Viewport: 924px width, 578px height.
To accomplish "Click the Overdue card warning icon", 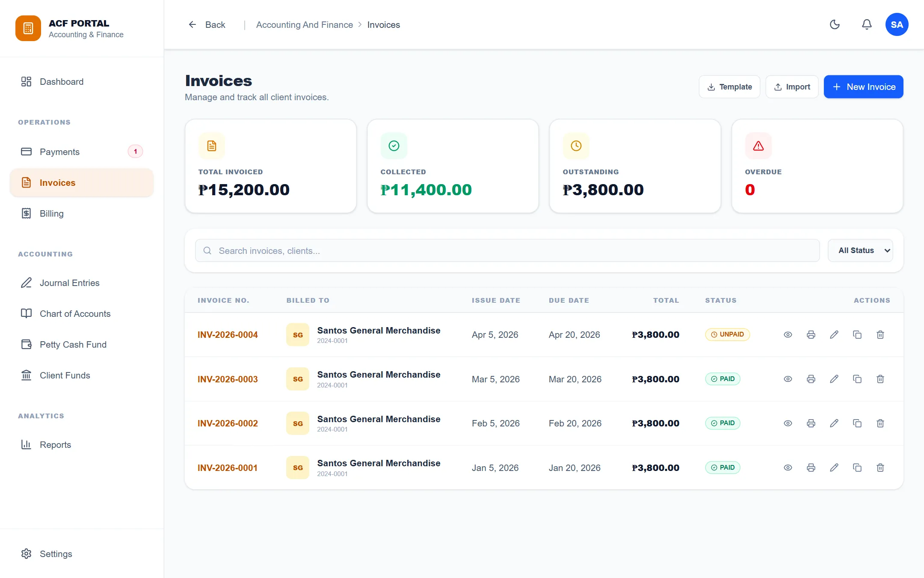I will point(758,146).
